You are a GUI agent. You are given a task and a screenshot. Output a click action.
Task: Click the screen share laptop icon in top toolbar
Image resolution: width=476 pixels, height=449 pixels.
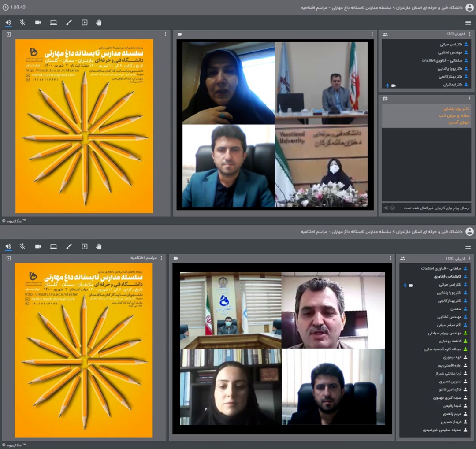pyautogui.click(x=53, y=22)
